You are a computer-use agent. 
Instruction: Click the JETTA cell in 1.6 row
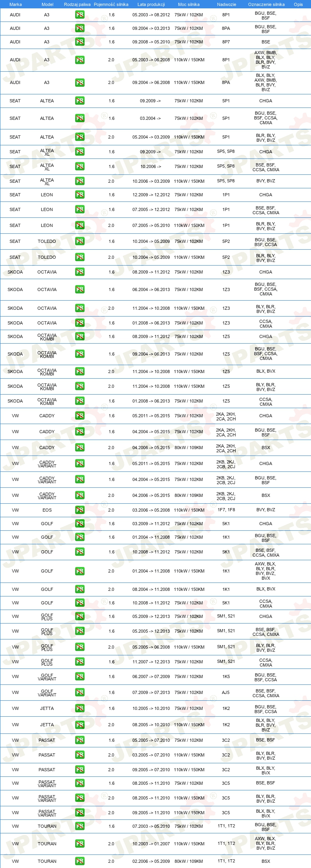click(47, 708)
